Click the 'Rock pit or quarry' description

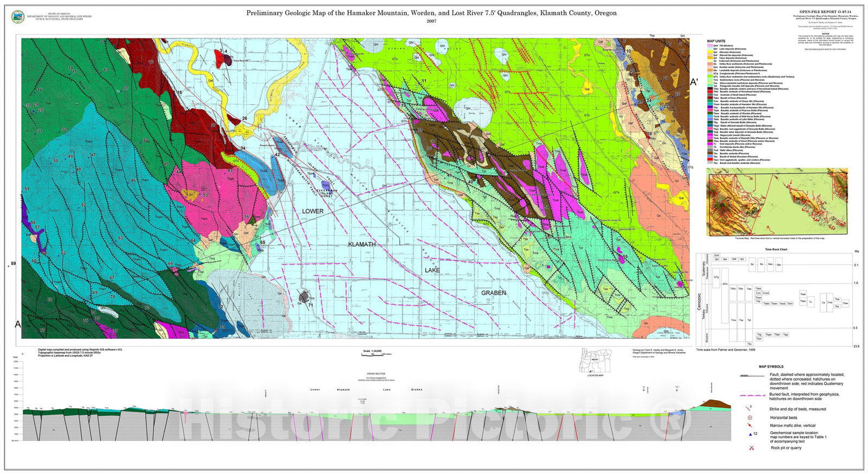pos(786,448)
